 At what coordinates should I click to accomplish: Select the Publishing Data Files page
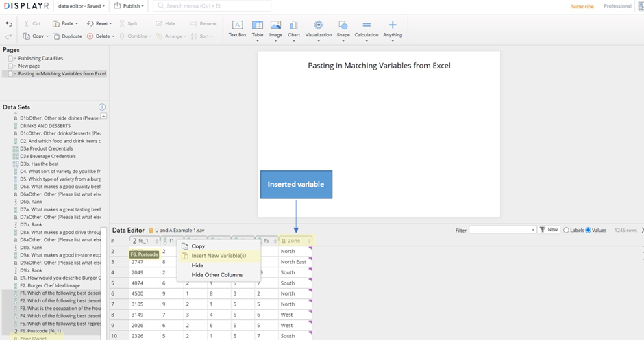[x=40, y=59]
